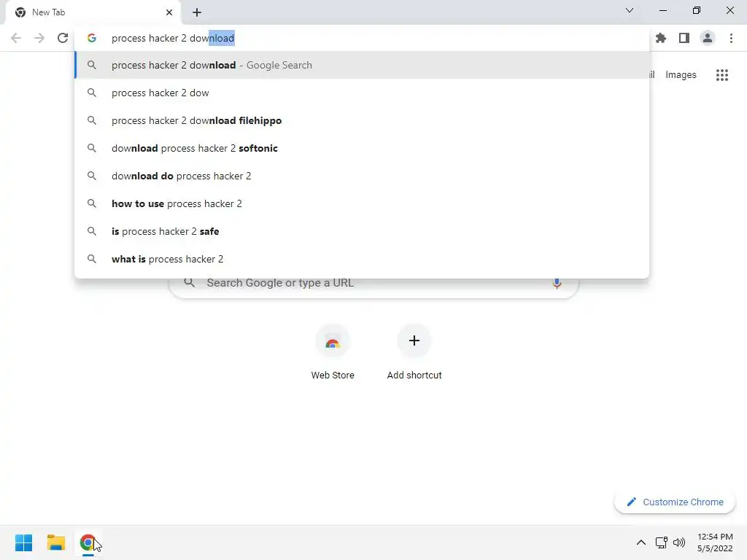Open the Web Store shortcut
Viewport: 747px width, 560px height.
coord(333,352)
